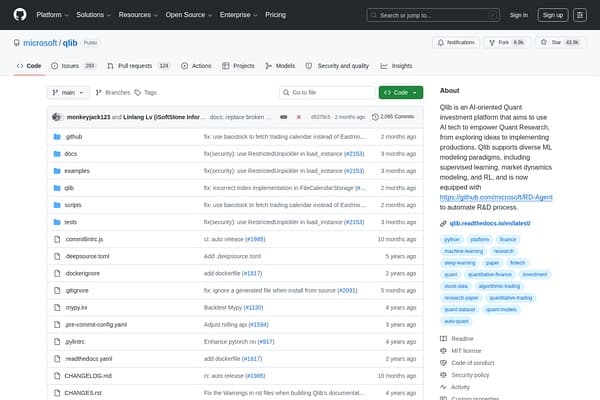This screenshot has height=400, width=600.
Task: Open the .readthedocs.yaml file
Action: [88, 359]
